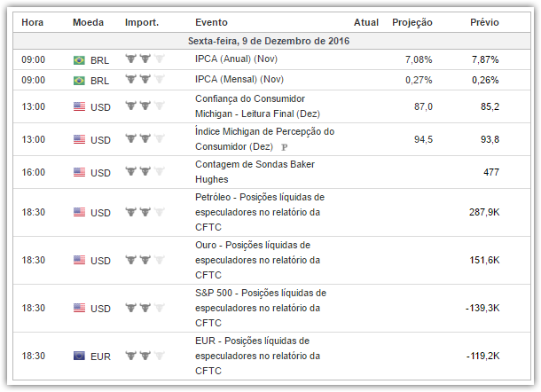Click the US flag in the S&P 500 row
541x392 pixels.
click(79, 309)
